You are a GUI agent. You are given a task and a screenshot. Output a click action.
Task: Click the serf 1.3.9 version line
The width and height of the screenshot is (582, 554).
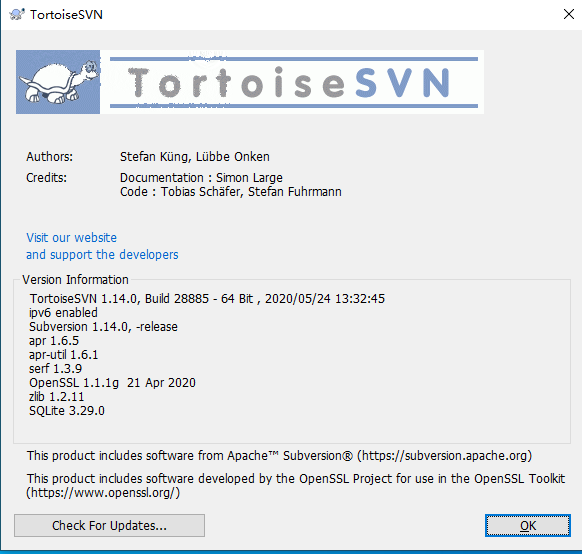(55, 369)
